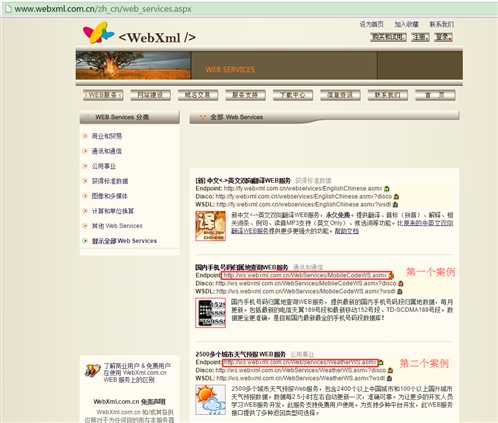Image resolution: width=498 pixels, height=423 pixels.
Task: Open the 网站建设 navigation button
Action: pyautogui.click(x=150, y=95)
